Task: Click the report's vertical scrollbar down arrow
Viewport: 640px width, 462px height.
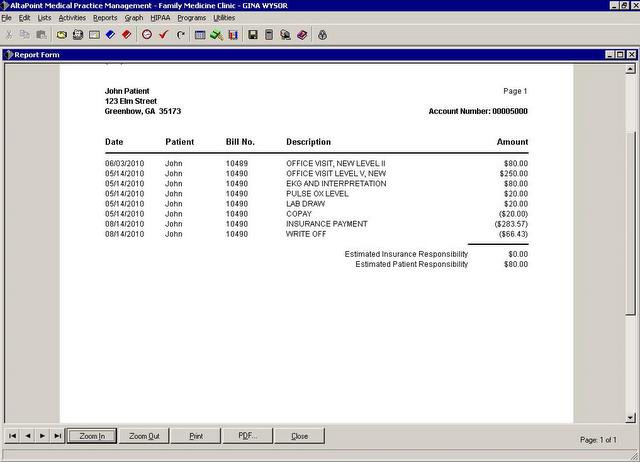Action: 630,418
